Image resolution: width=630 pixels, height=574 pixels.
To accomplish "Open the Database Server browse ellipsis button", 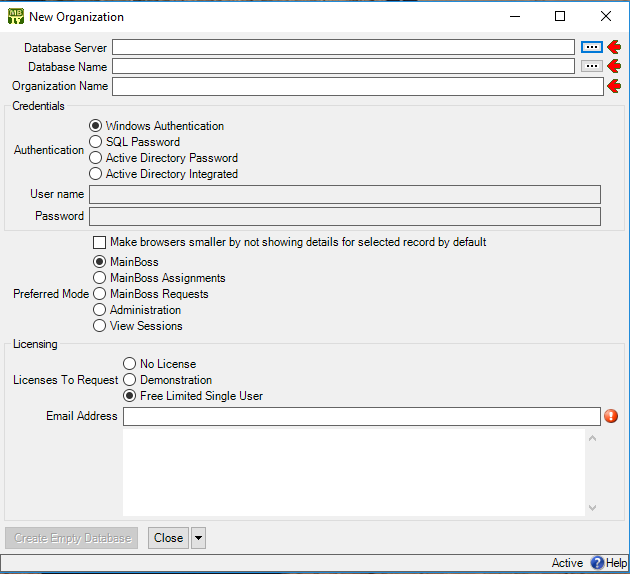I will [x=591, y=47].
